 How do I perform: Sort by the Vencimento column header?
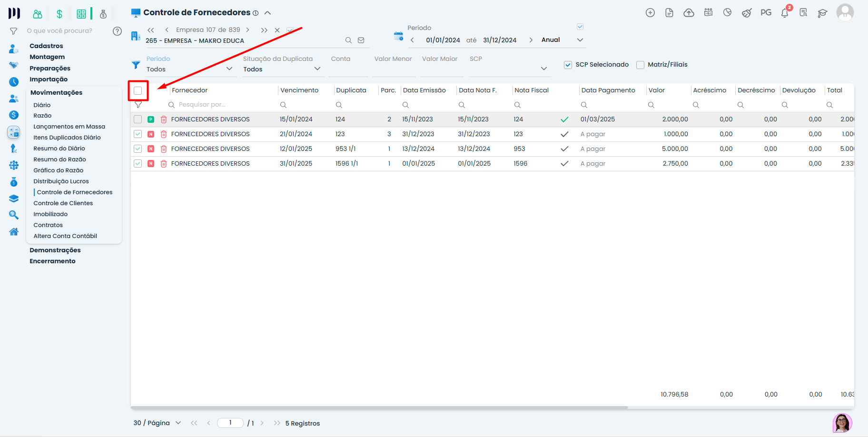point(299,90)
